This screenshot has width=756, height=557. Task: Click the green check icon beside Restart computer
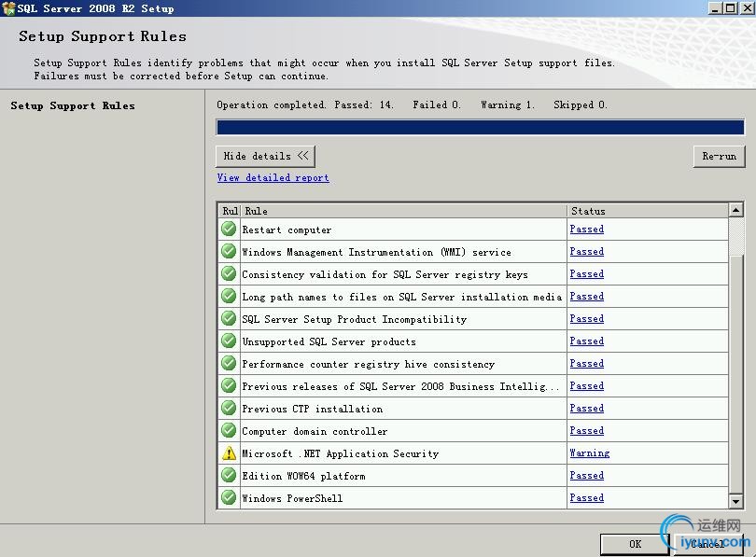(x=229, y=229)
